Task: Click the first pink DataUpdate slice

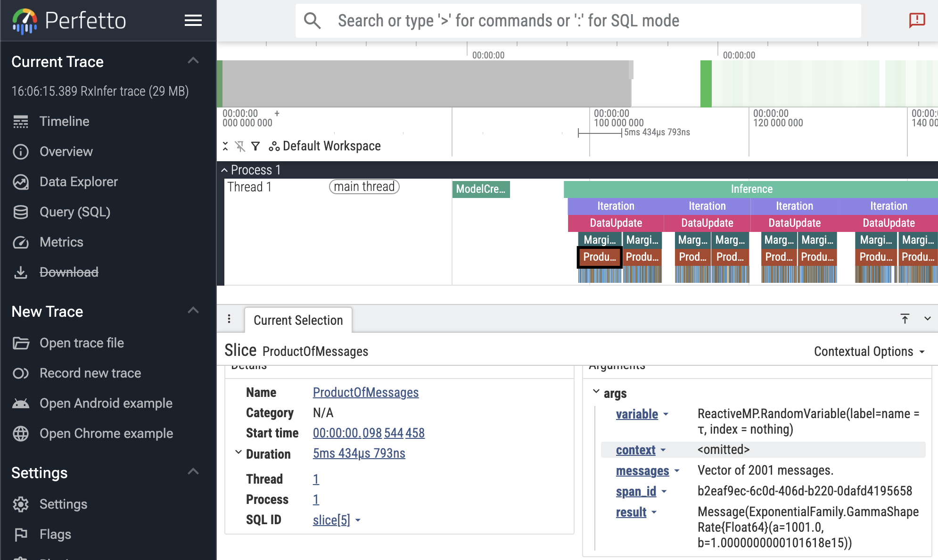Action: click(x=616, y=223)
